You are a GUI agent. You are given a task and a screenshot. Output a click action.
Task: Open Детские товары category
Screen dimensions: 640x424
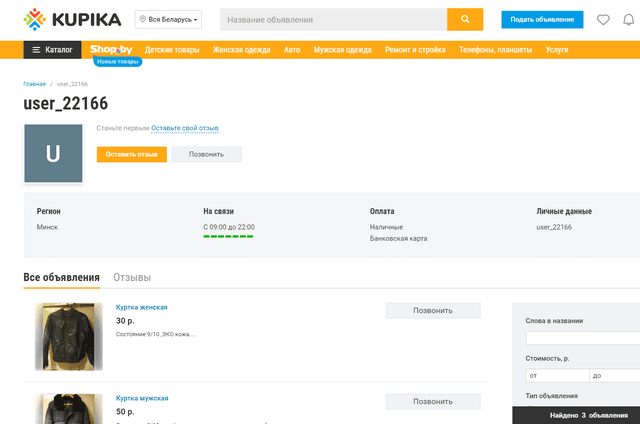point(172,50)
